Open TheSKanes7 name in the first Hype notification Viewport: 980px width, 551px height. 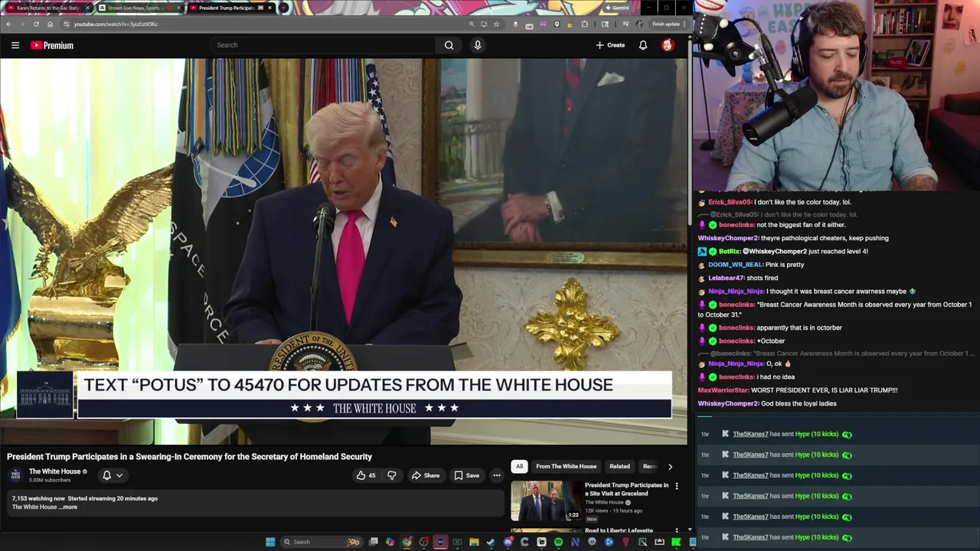click(x=750, y=434)
